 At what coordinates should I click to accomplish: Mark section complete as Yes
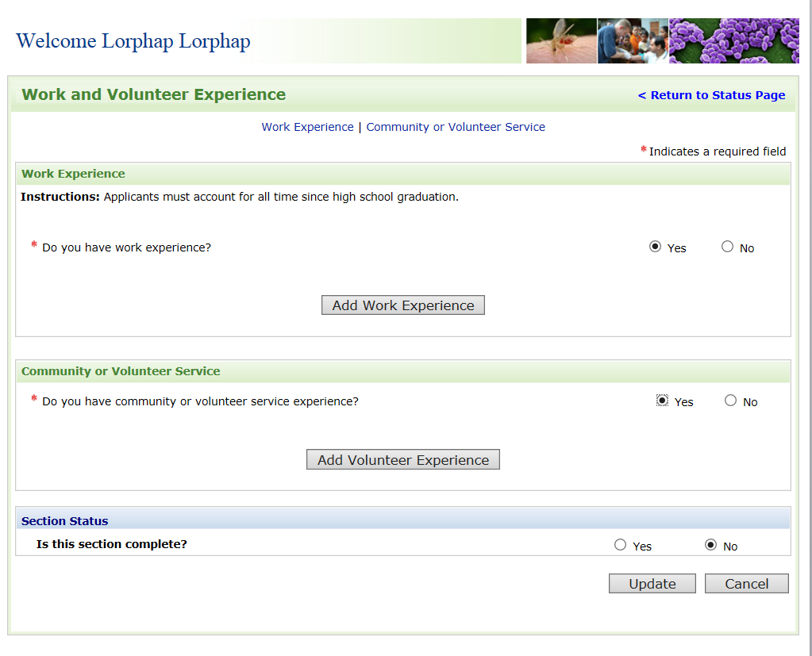pos(620,545)
